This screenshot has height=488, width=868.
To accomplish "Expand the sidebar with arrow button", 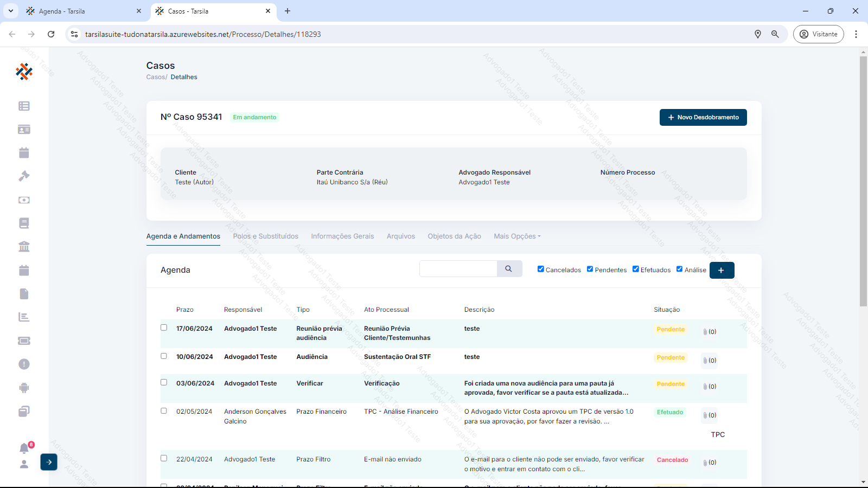I will 49,462.
